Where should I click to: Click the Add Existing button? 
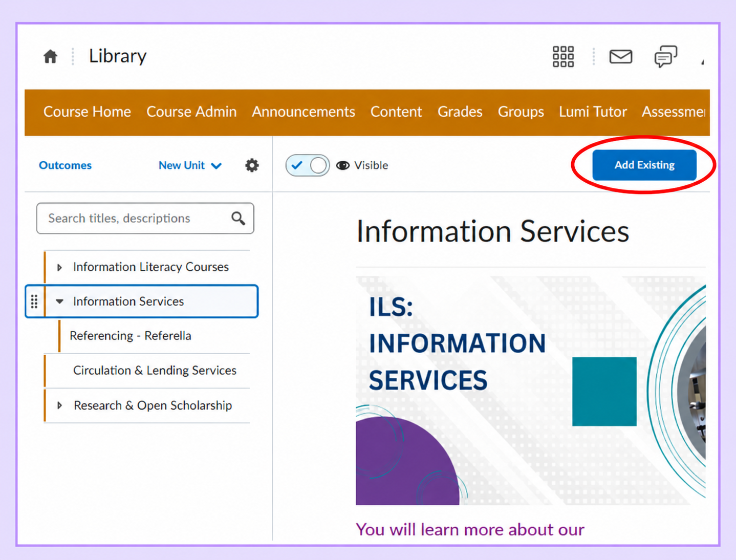(644, 165)
